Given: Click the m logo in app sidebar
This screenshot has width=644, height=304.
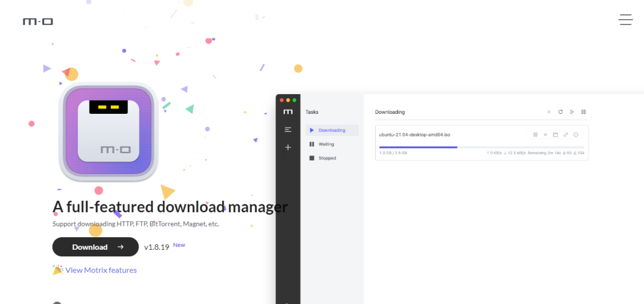Looking at the screenshot, I should click(x=288, y=111).
